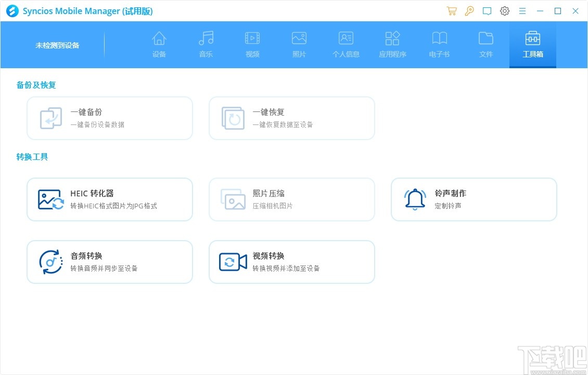Click the key registration icon in titlebar
The width and height of the screenshot is (588, 375).
469,10
